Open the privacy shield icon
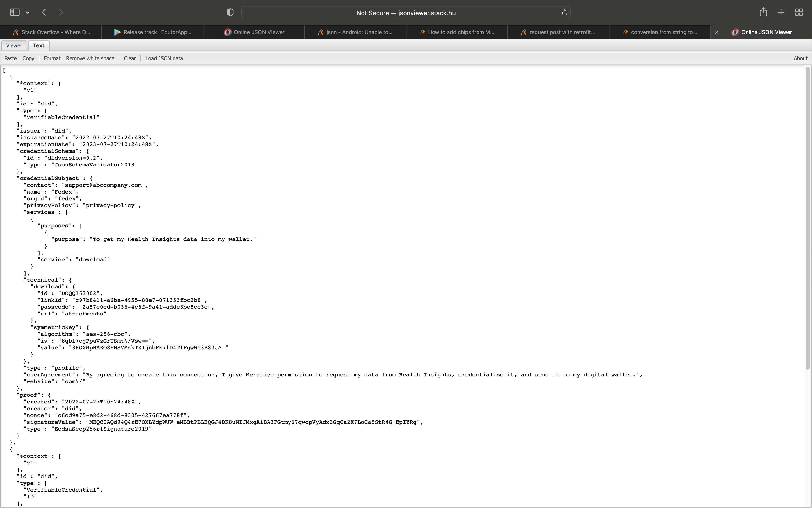The image size is (812, 508). point(230,12)
